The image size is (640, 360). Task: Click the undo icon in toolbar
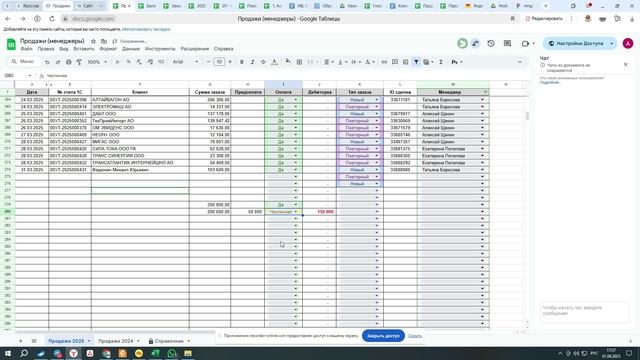pos(47,62)
